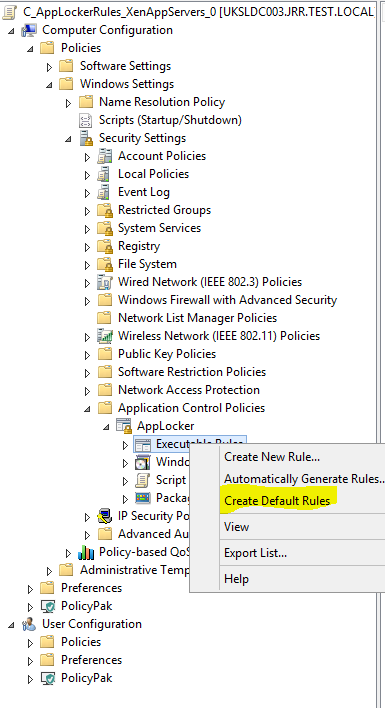Click the Restricted Groups folder icon

(x=105, y=210)
